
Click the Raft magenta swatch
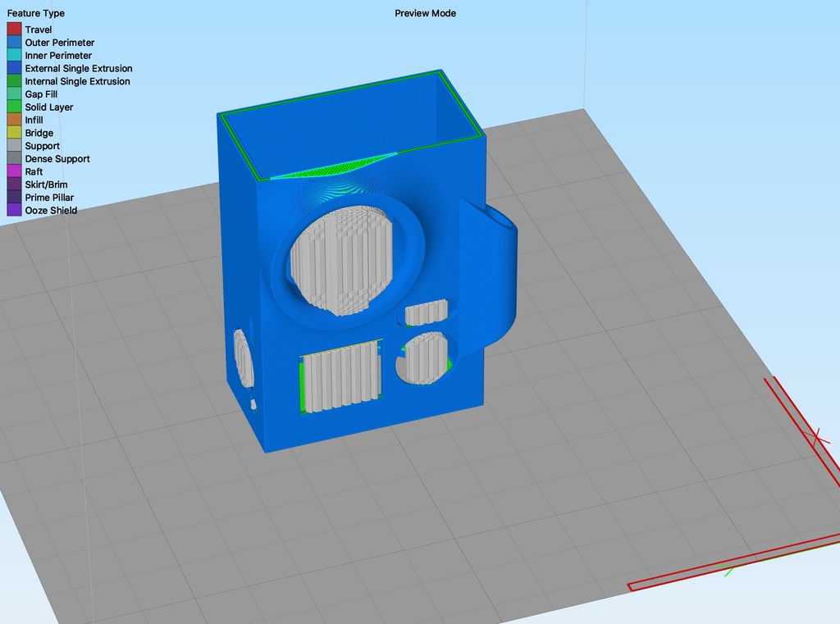point(14,171)
